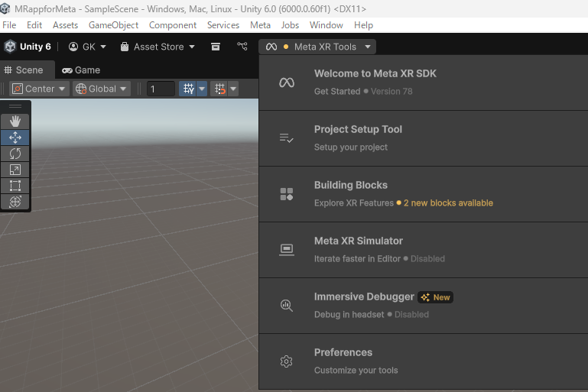Open the GameObject menu
This screenshot has width=588, height=392.
tap(113, 25)
